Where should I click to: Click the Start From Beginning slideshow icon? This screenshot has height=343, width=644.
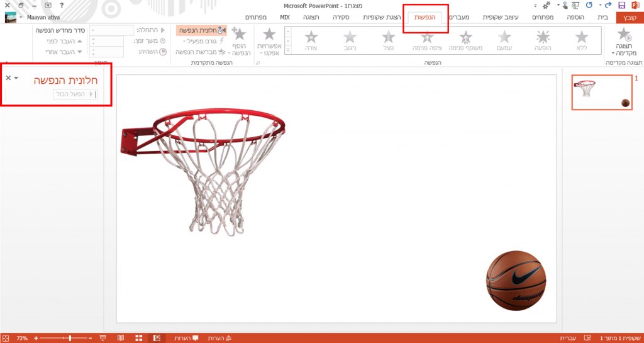click(575, 5)
